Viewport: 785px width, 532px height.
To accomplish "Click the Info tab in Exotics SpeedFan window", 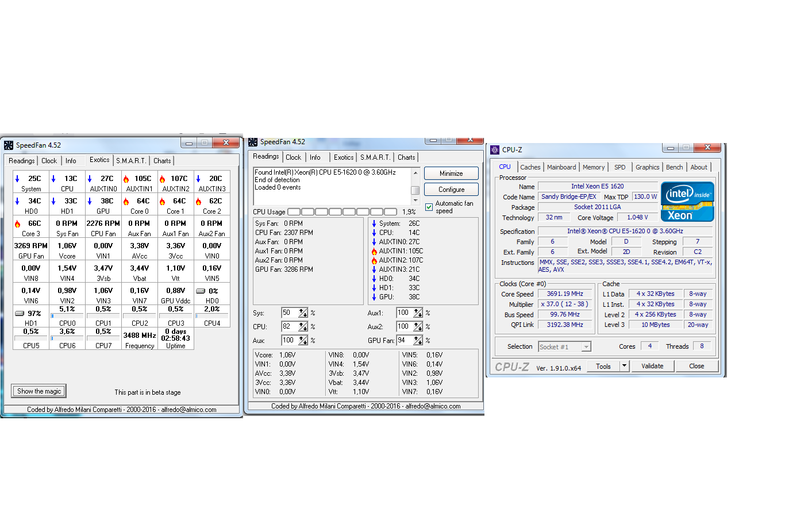I will 71,161.
